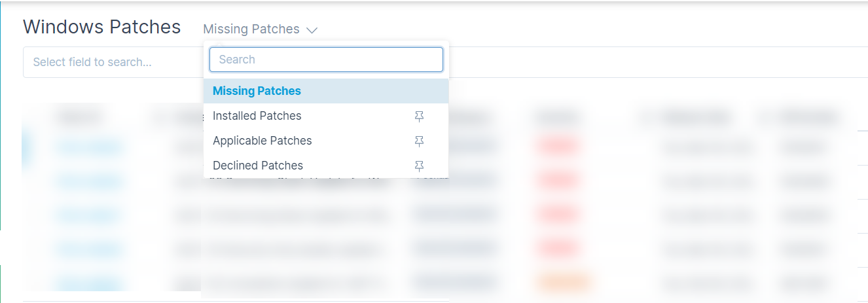Click the first row's red severity badge
Viewport: 868px width, 303px height.
point(558,146)
